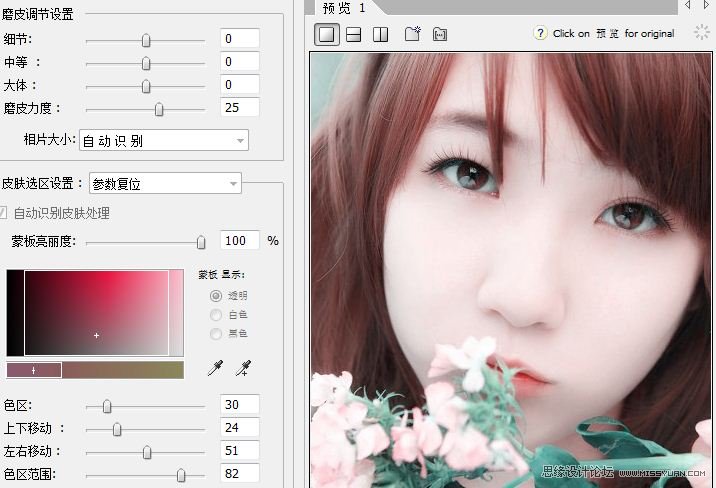Click the 中等 value field
Viewport: 716px width, 488px height.
pyautogui.click(x=240, y=61)
